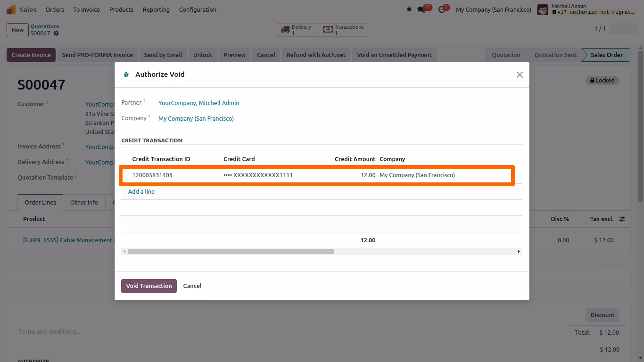Open YourCompany, Mitchell Admin partner link
Image resolution: width=644 pixels, height=362 pixels.
pos(198,103)
